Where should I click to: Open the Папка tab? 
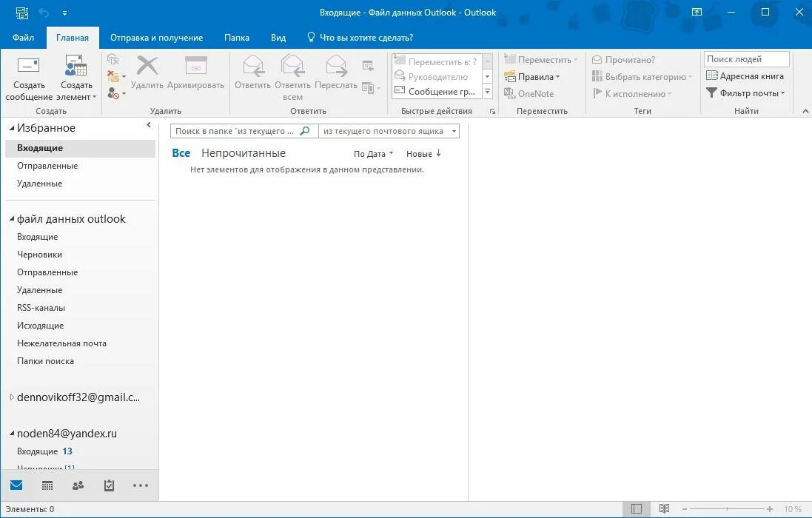(237, 37)
